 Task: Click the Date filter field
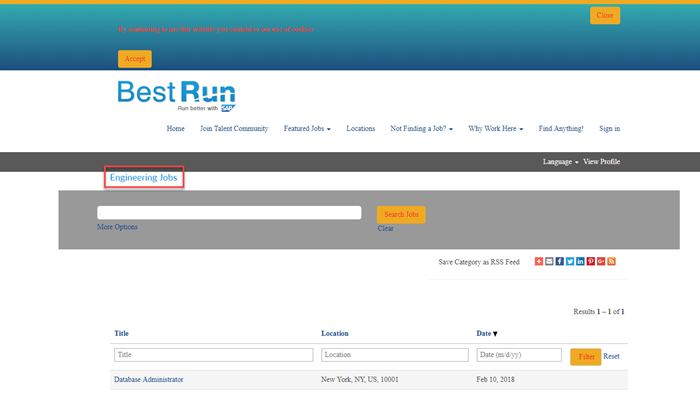tap(519, 355)
